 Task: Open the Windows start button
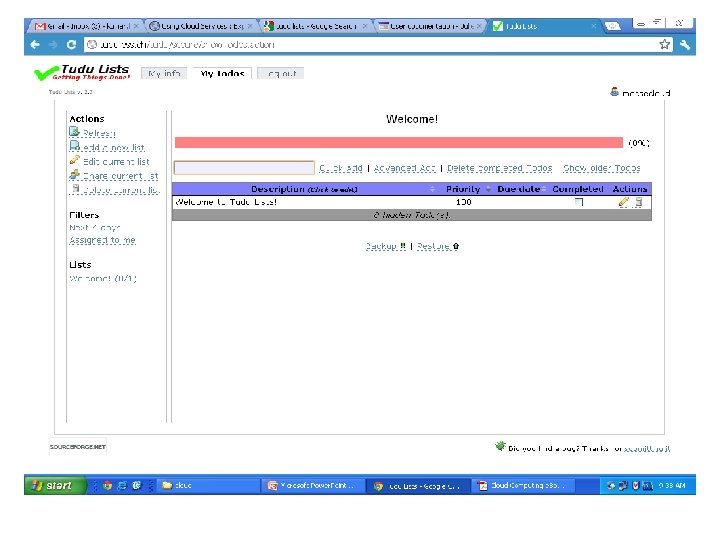[x=56, y=485]
